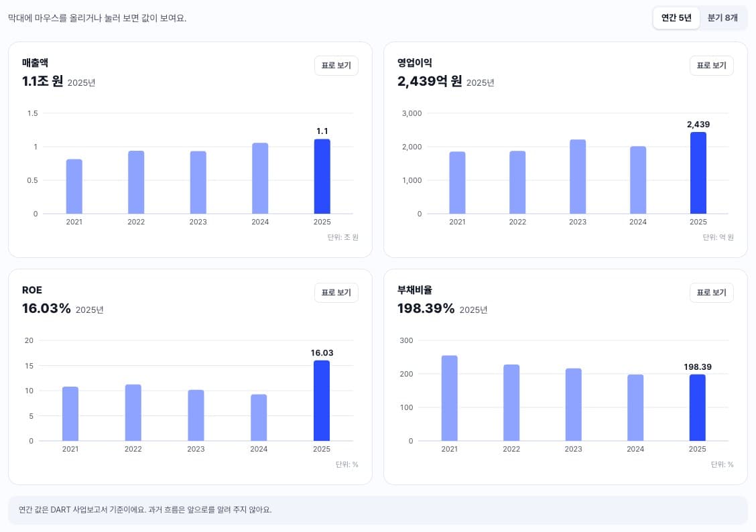Click the highlighted 2025 bar in ROE chart

(322, 401)
